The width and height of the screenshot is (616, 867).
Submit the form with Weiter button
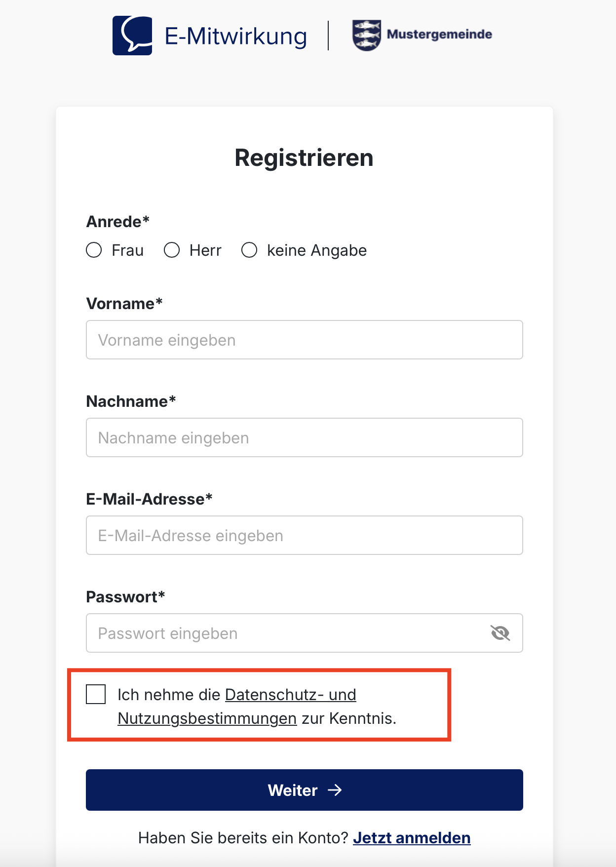click(x=305, y=790)
